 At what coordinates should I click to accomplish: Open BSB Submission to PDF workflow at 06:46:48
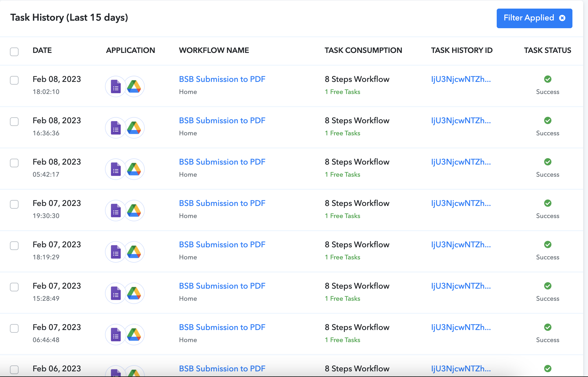222,327
